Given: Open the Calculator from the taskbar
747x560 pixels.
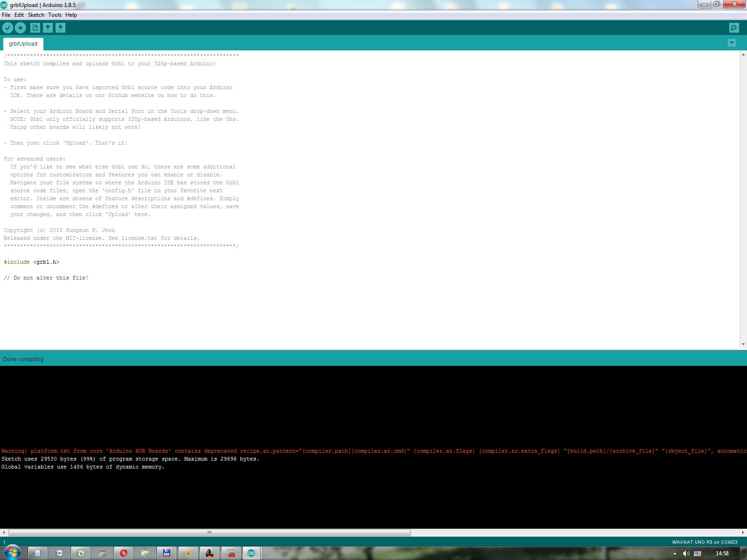Looking at the screenshot, I should point(38,553).
